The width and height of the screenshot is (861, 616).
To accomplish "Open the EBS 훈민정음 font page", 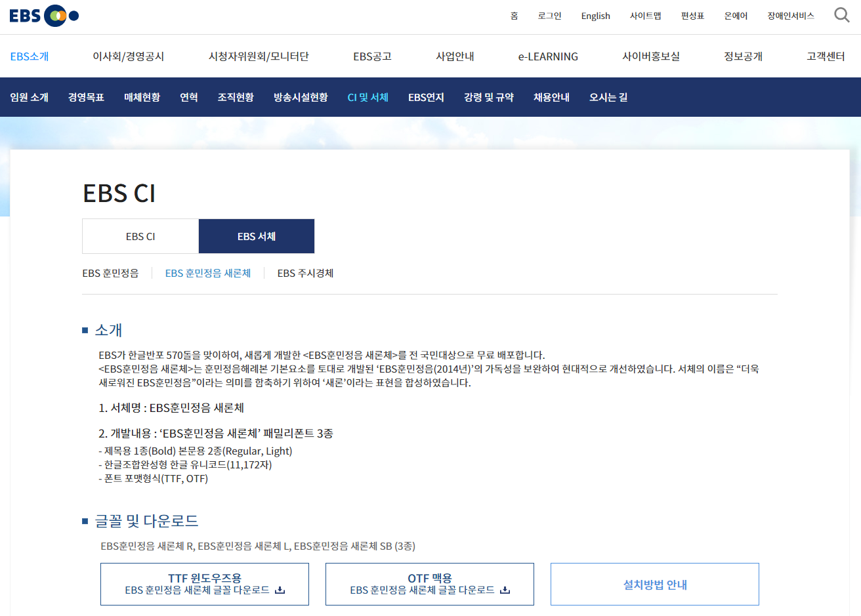I will tap(110, 273).
